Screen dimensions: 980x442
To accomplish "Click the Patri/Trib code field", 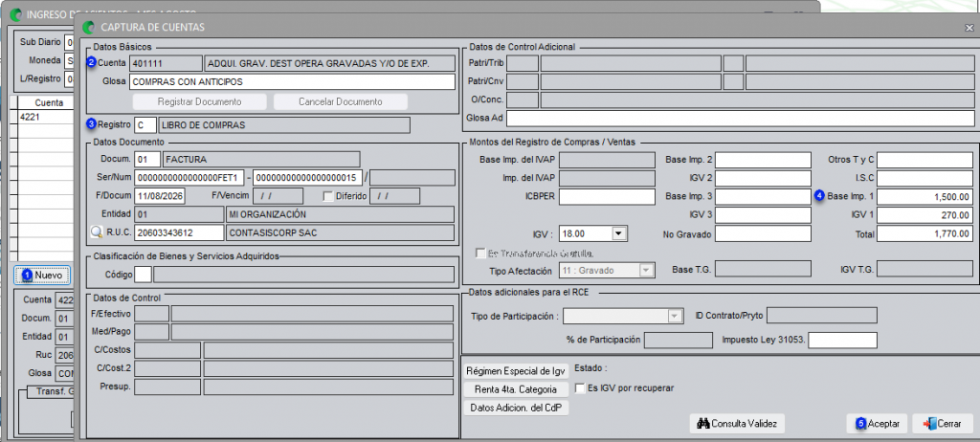I will 522,64.
